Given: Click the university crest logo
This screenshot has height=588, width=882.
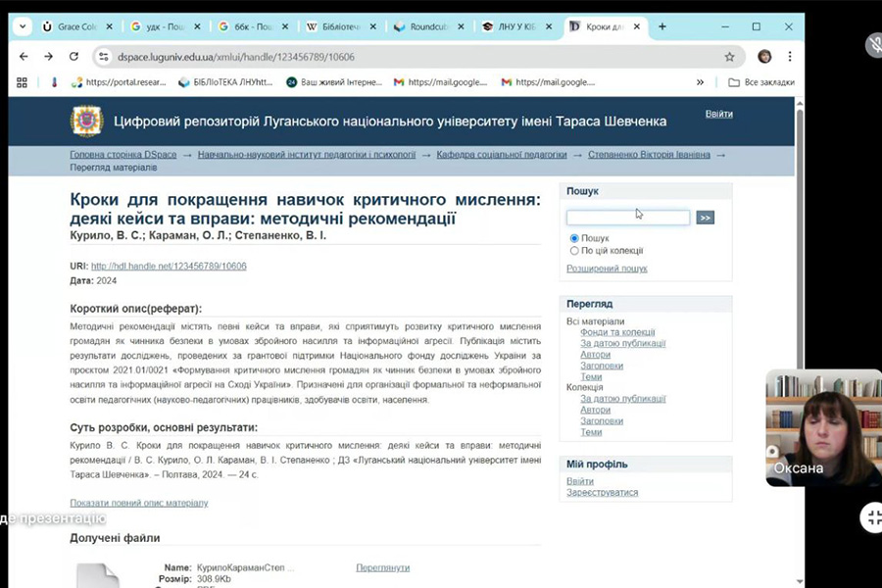Looking at the screenshot, I should tap(86, 122).
